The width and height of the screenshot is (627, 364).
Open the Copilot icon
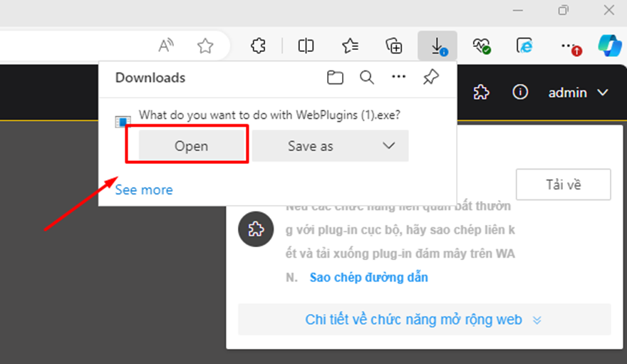pyautogui.click(x=610, y=45)
